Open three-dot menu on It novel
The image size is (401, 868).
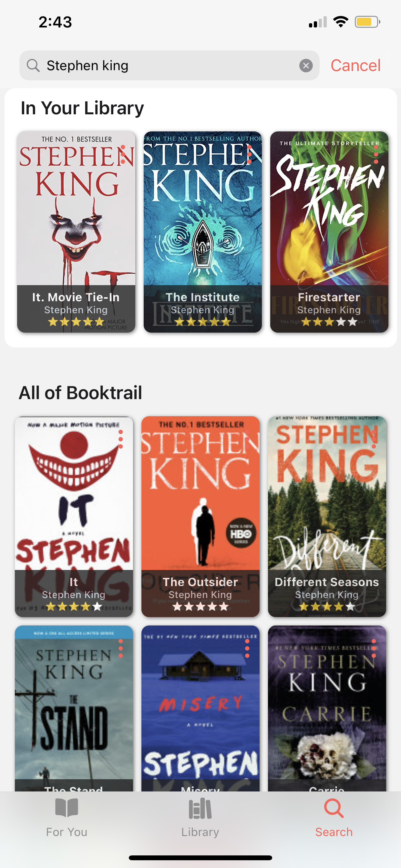[x=121, y=439]
